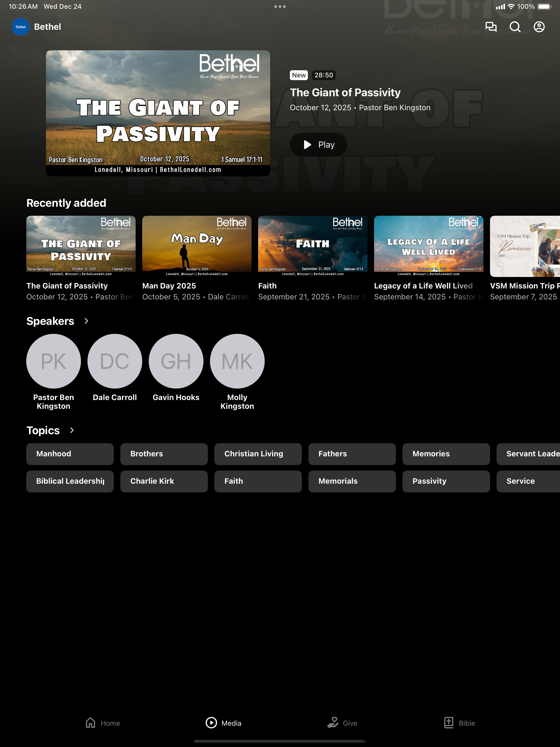Viewport: 560px width, 747px height.
Task: Choose the Service topic
Action: pyautogui.click(x=528, y=481)
